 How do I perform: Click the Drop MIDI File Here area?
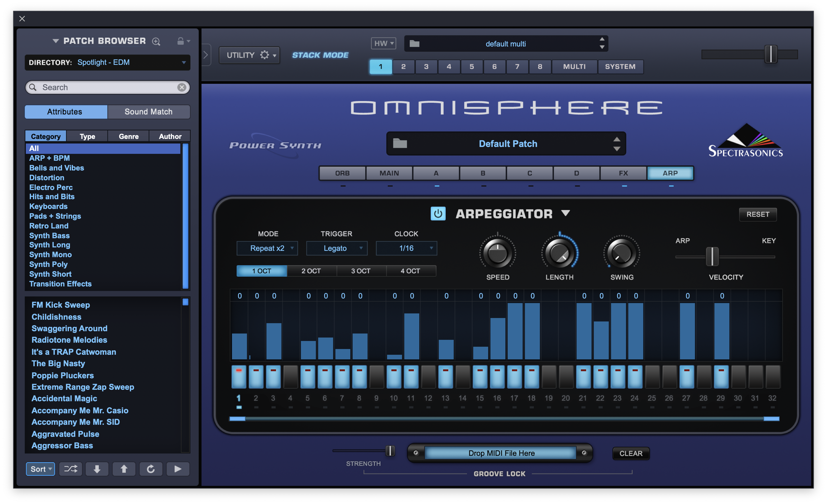(x=501, y=453)
